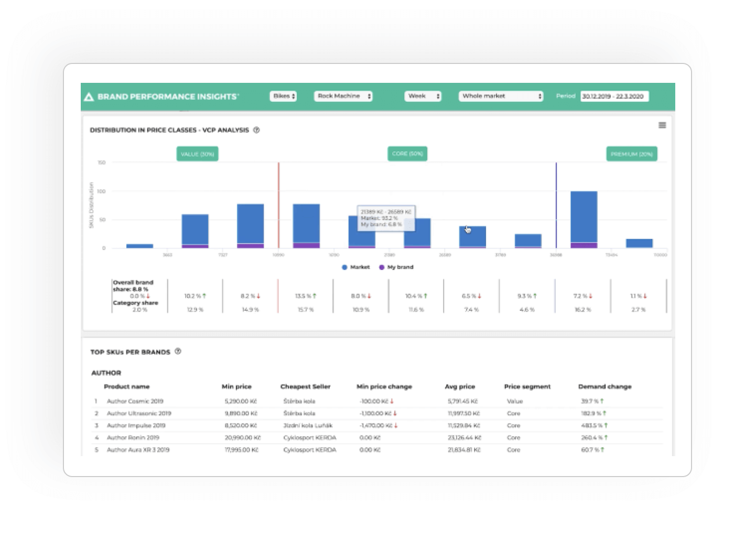This screenshot has height=540, width=756.
Task: Select the Author Ronin 2019 product row
Action: click(377, 438)
